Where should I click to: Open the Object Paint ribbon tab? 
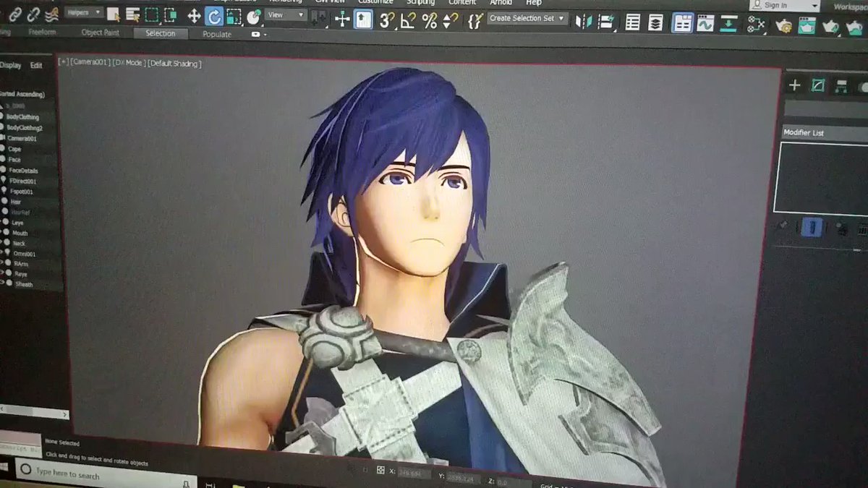100,33
